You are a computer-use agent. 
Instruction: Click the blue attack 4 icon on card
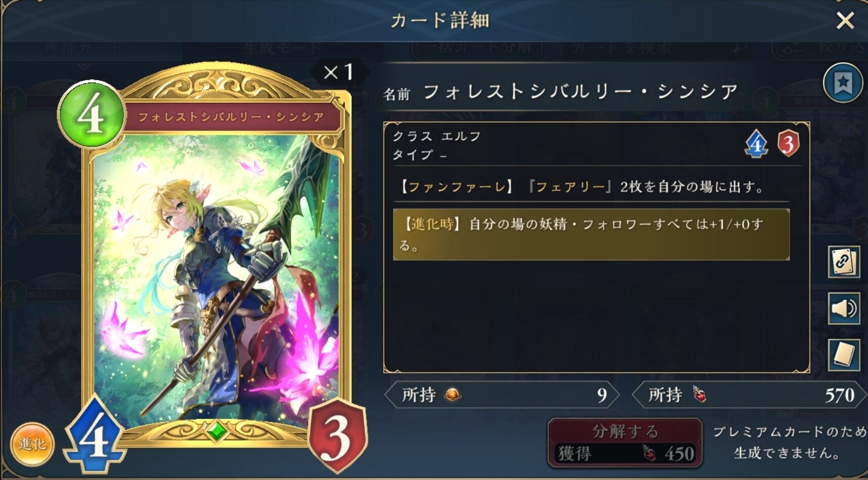(95, 435)
